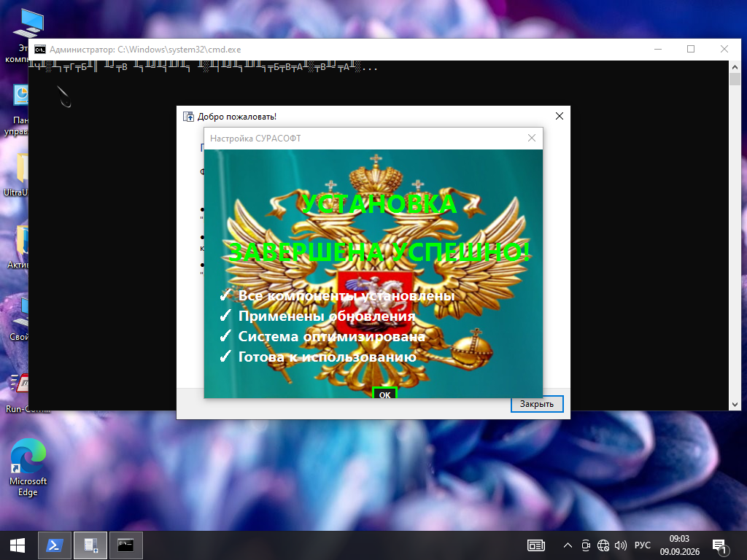Viewport: 747px width, 560px height.
Task: Open Microsoft Edge desktop shortcut
Action: point(28,467)
